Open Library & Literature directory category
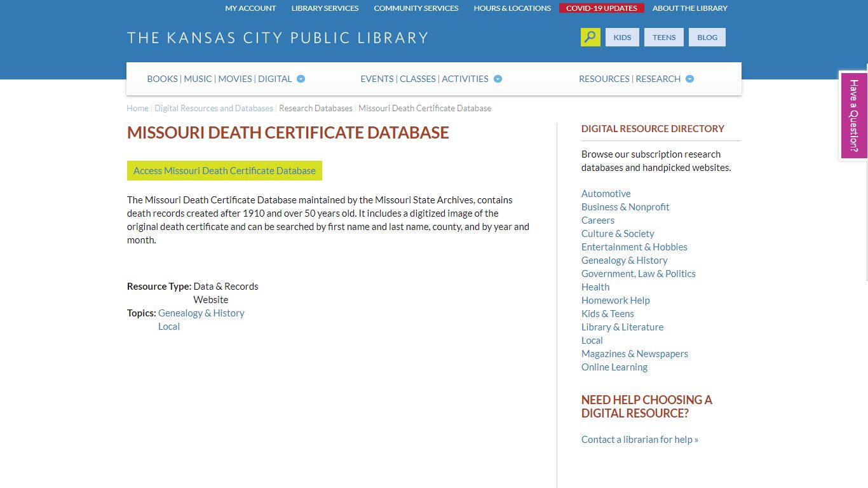Screen dimensions: 868x488 click(x=622, y=327)
